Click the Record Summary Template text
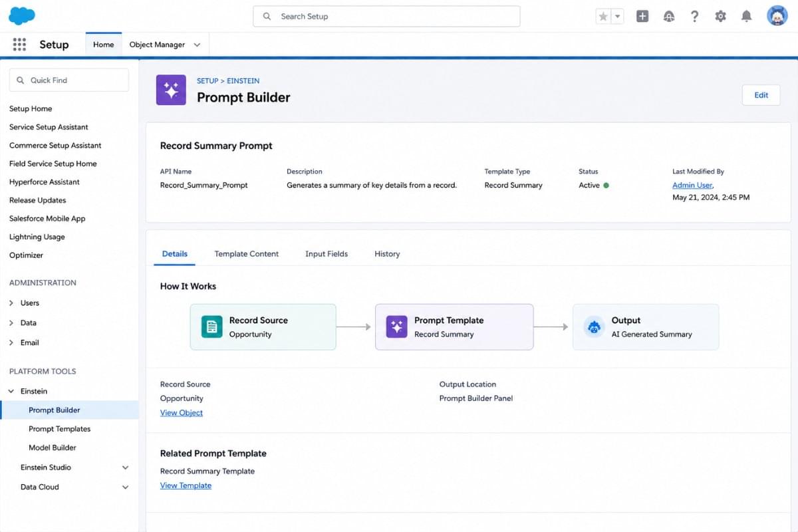Screen dimensions: 798x532 pos(207,471)
